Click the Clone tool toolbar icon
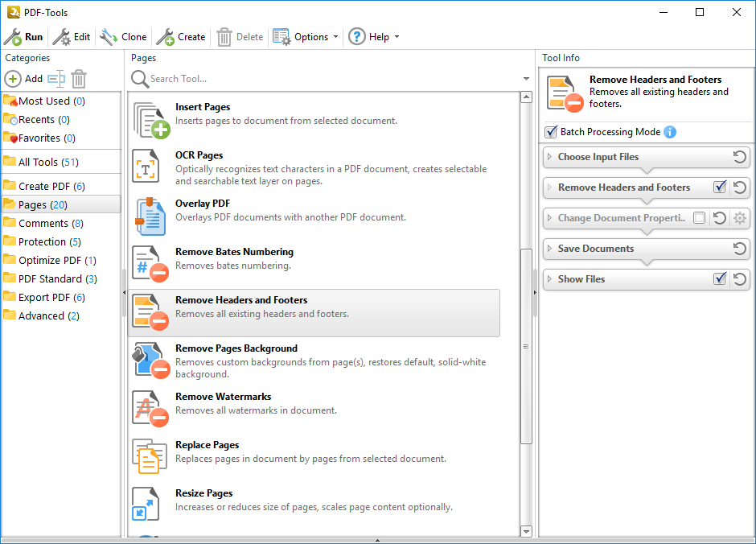756x544 pixels. pos(109,37)
